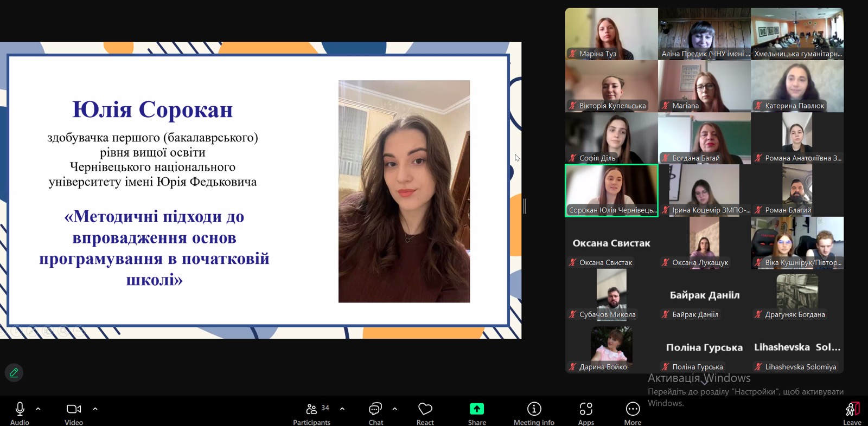Viewport: 868px width, 426px height.
Task: Click muted mic icon of Вікторія Купельська
Action: click(572, 106)
